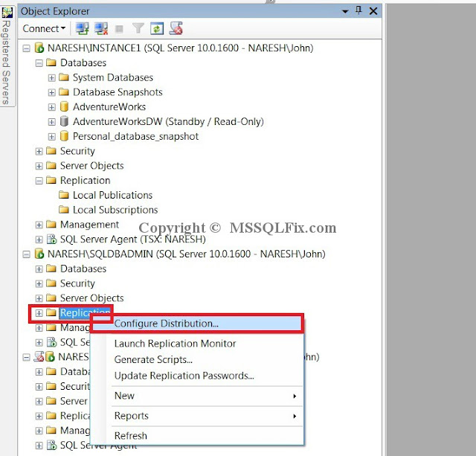
Task: Expand SQL Server Agent (TSX: NARESH)
Action: click(39, 240)
